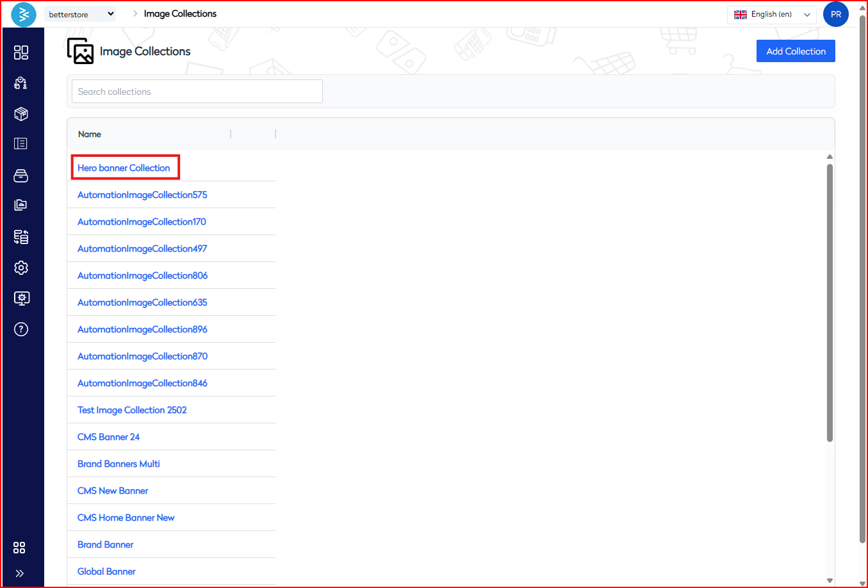Image resolution: width=868 pixels, height=588 pixels.
Task: Click the monitor settings icon in sidebar
Action: coord(21,298)
